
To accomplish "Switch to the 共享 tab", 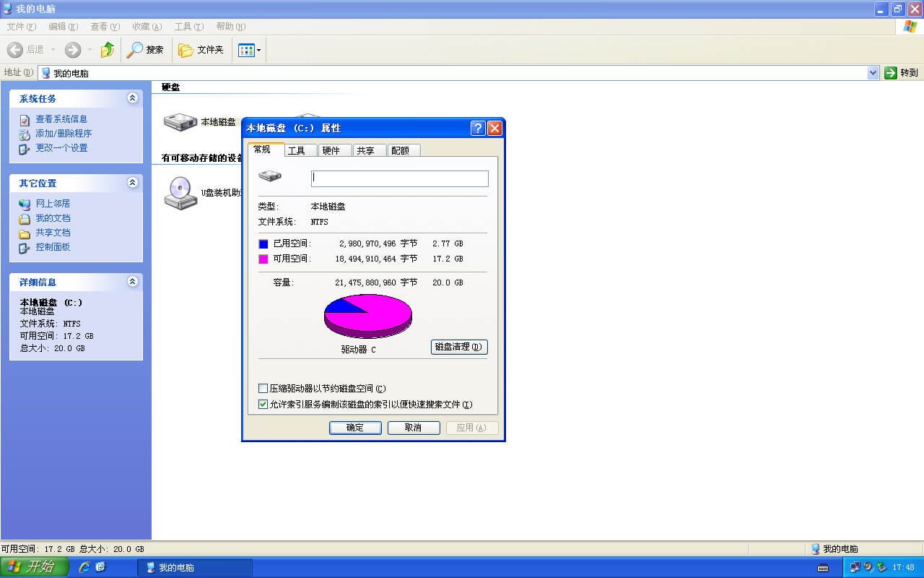I will click(369, 150).
